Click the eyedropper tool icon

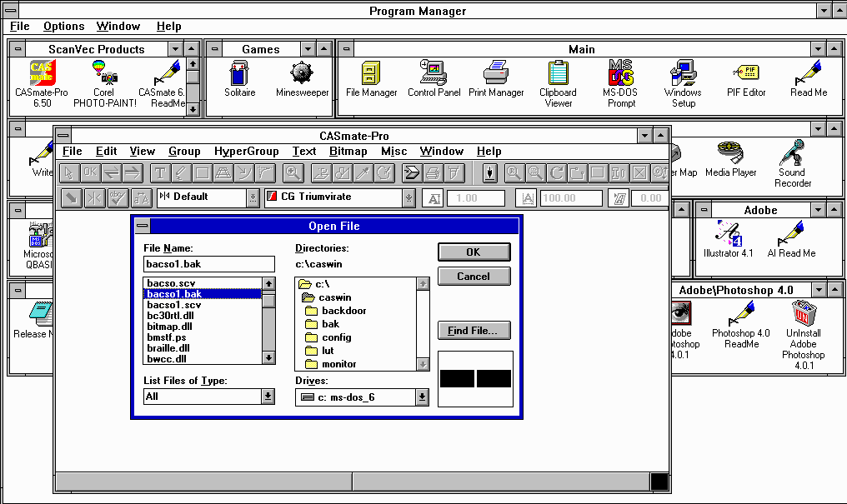363,172
